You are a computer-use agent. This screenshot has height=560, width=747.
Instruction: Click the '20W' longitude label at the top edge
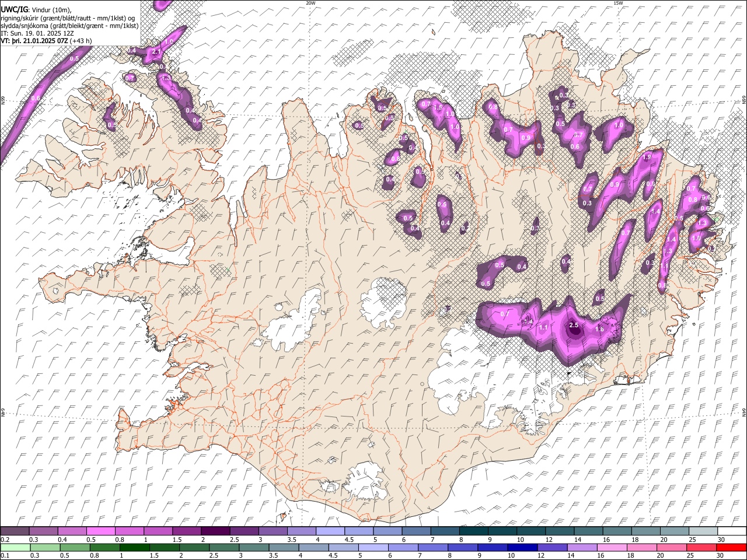pyautogui.click(x=310, y=3)
